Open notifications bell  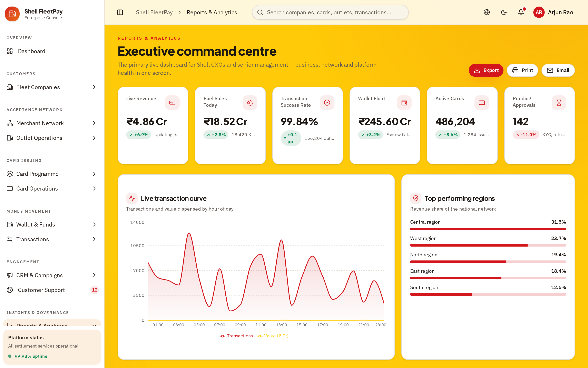(521, 12)
